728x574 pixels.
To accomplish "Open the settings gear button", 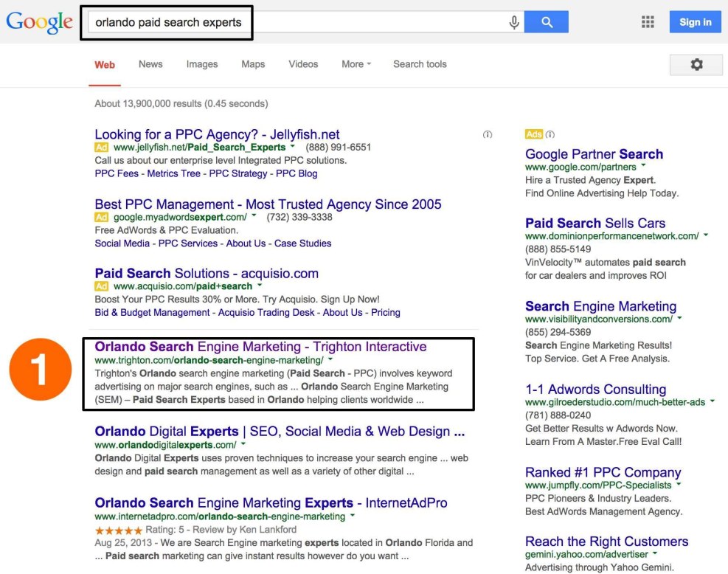I will tap(696, 65).
